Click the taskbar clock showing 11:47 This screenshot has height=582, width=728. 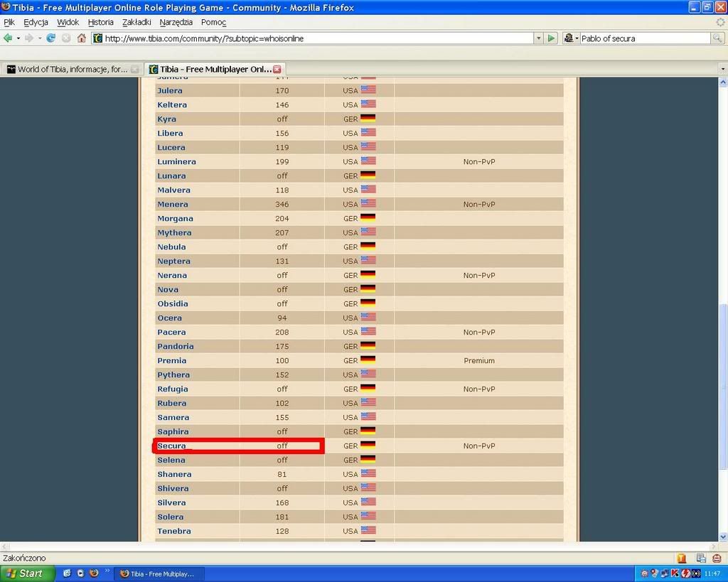click(712, 573)
